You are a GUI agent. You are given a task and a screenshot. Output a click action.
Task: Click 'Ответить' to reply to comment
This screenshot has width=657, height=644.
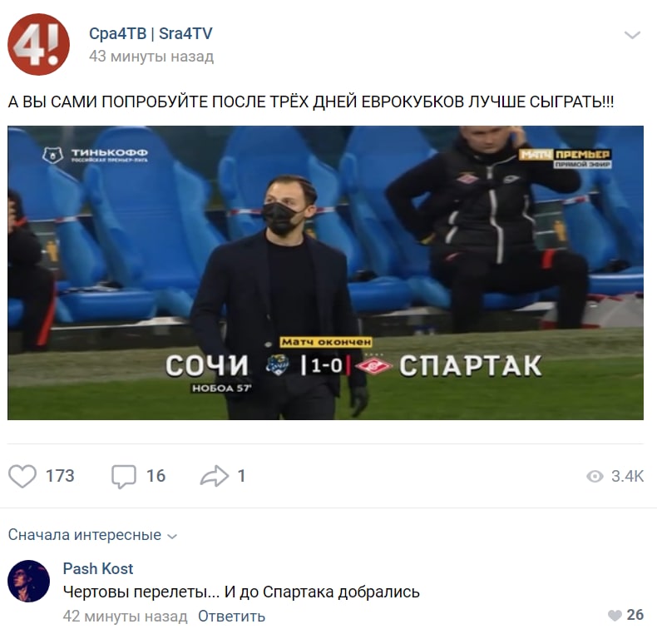(231, 617)
